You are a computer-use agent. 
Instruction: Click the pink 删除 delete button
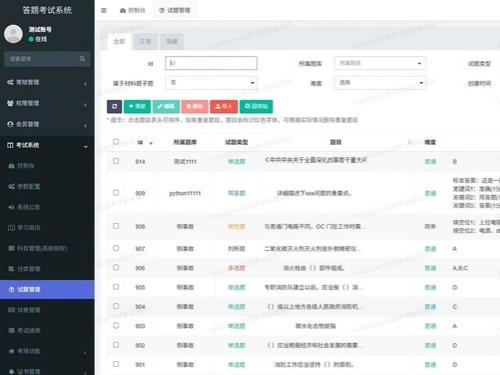195,106
